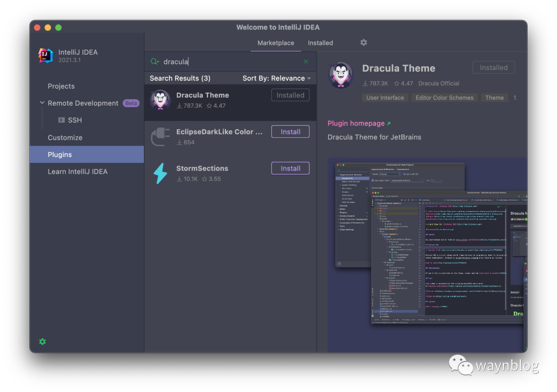
Task: Click the User Interface tag
Action: coord(385,98)
